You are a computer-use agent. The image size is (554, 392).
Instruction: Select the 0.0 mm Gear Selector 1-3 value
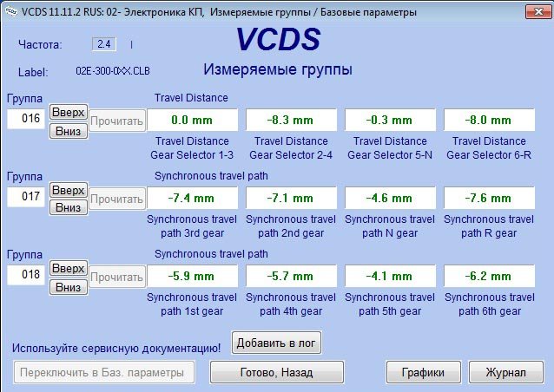coord(192,120)
